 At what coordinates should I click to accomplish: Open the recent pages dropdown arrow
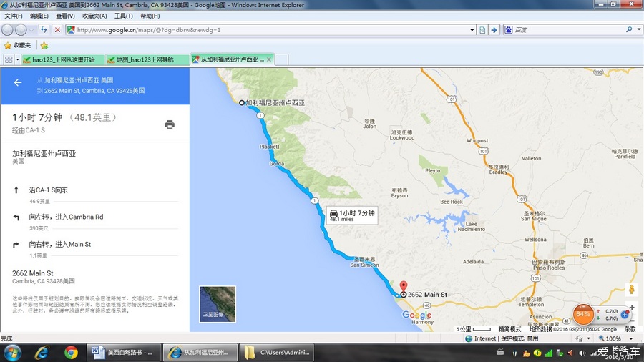pos(31,29)
